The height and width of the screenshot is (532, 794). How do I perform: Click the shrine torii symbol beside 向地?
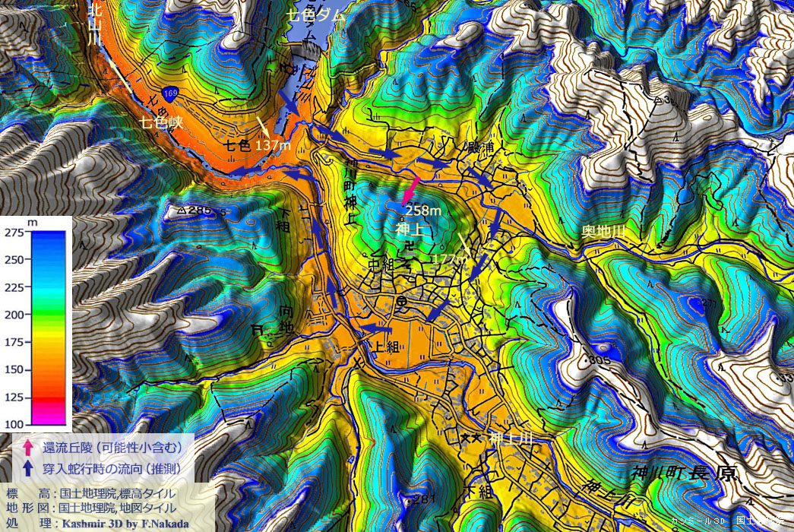pyautogui.click(x=256, y=329)
